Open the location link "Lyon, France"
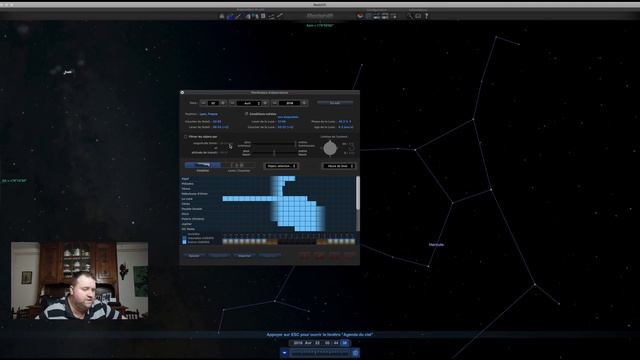The height and width of the screenshot is (360, 640). [209, 114]
